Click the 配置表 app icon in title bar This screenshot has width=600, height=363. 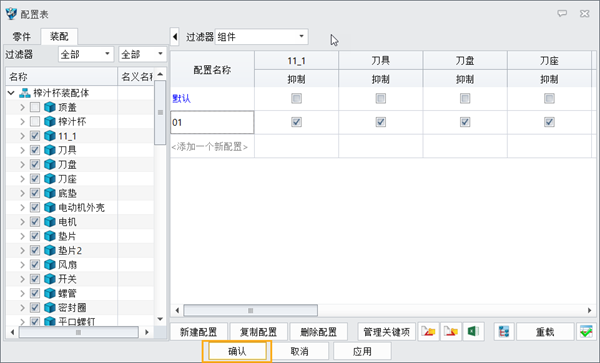click(11, 14)
